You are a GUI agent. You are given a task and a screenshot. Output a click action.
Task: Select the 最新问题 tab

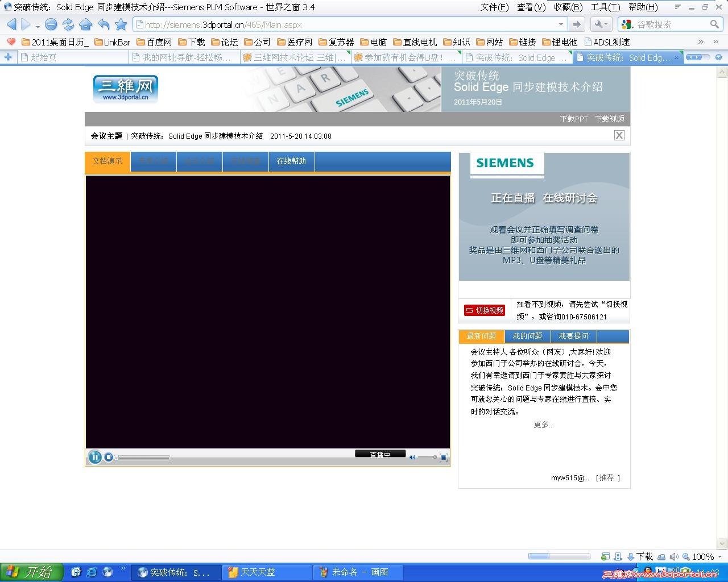(482, 336)
